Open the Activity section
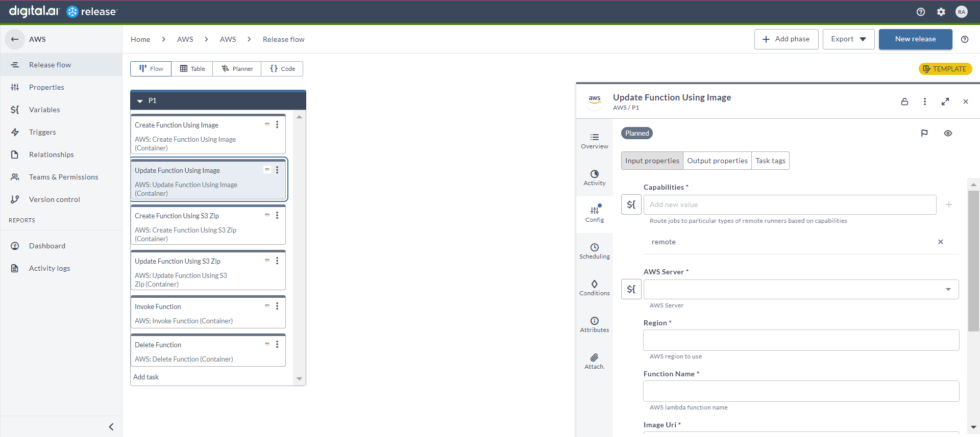Image resolution: width=980 pixels, height=437 pixels. [595, 178]
